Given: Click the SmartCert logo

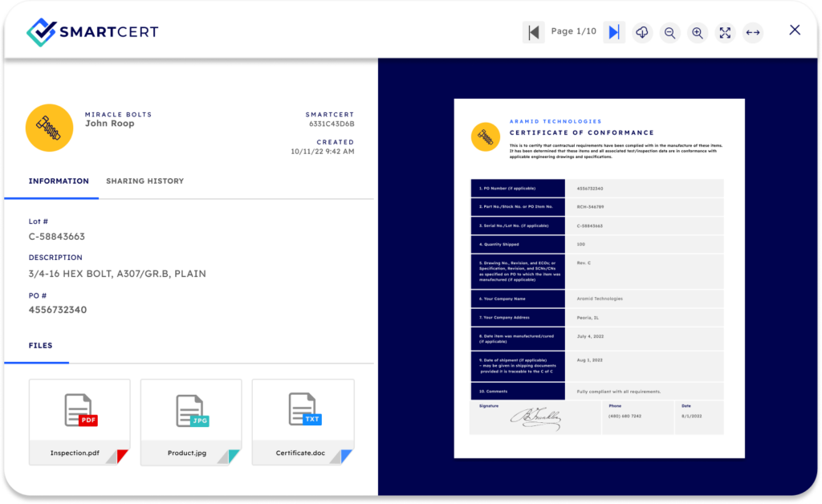Looking at the screenshot, I should [92, 32].
